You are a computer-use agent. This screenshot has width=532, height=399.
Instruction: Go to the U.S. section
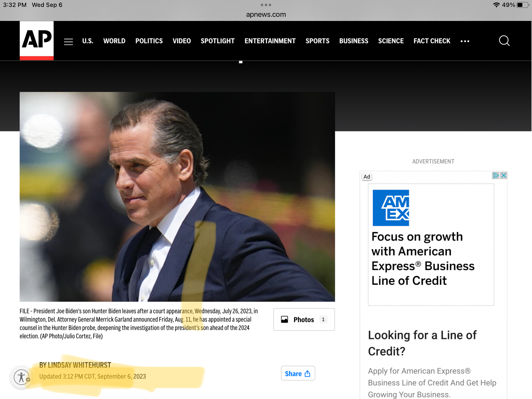(88, 41)
